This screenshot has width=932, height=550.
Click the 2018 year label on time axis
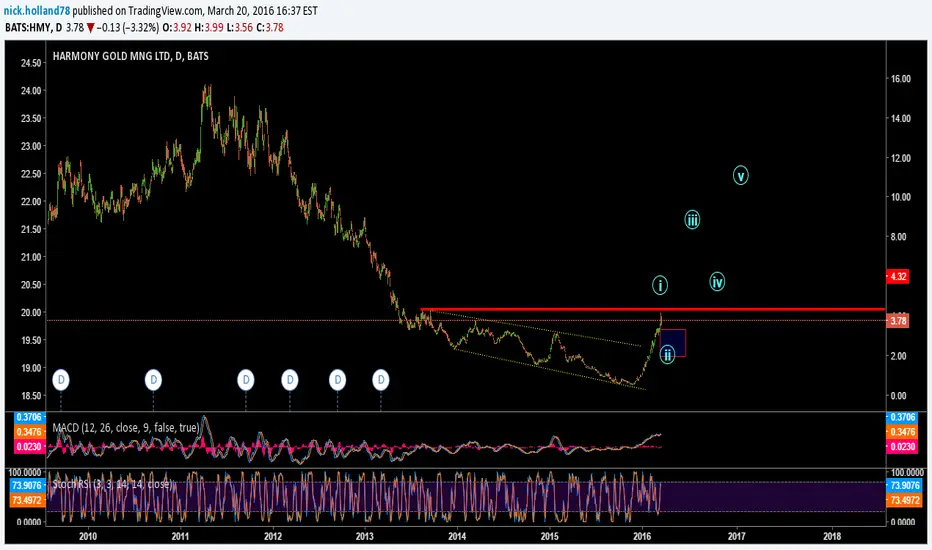pyautogui.click(x=832, y=536)
